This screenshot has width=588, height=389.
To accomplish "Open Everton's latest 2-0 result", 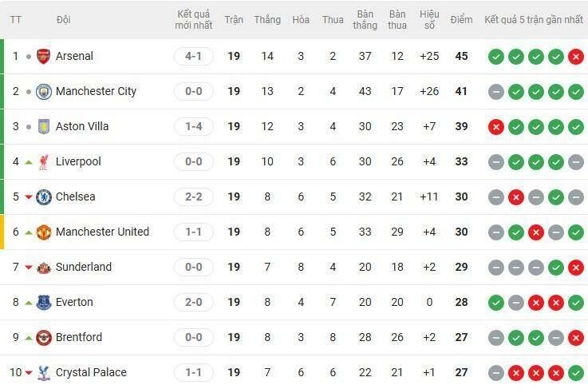I will click(x=194, y=302).
